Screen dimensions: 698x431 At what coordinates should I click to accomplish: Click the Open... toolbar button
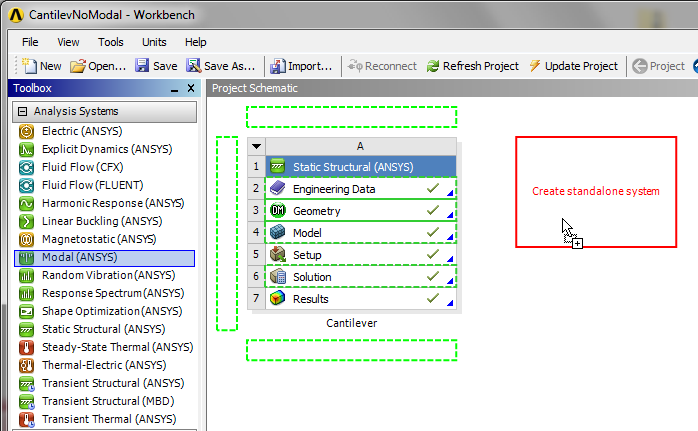(x=98, y=66)
